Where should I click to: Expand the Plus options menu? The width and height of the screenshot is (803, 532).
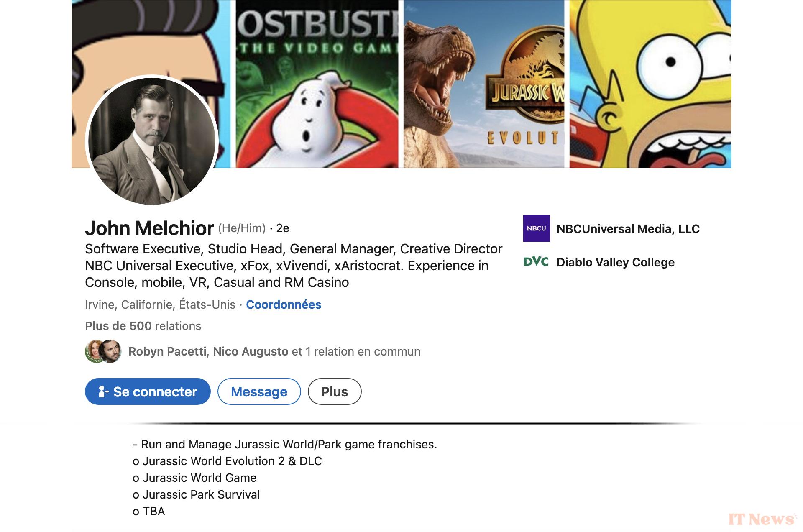pos(335,391)
